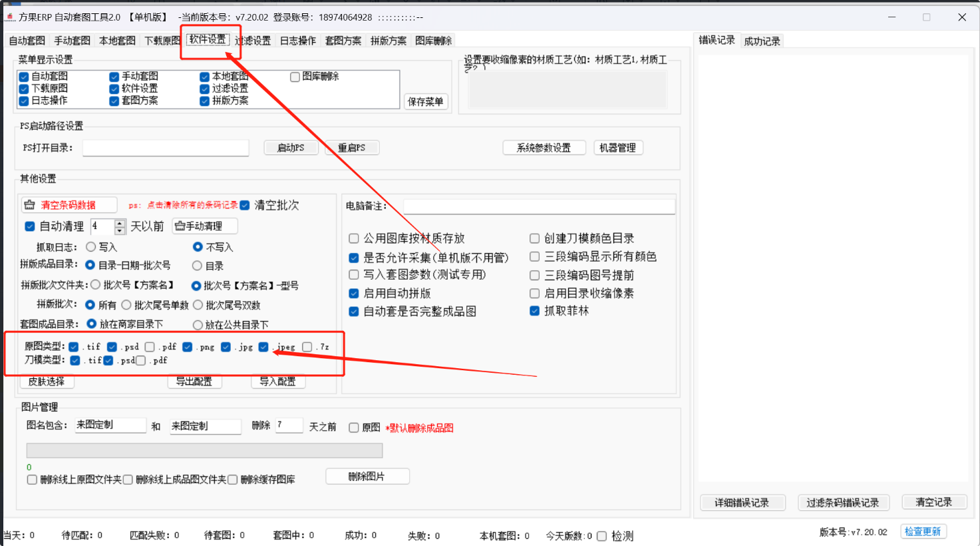Disable the 自动清理 checkbox
The width and height of the screenshot is (980, 546).
pos(30,226)
